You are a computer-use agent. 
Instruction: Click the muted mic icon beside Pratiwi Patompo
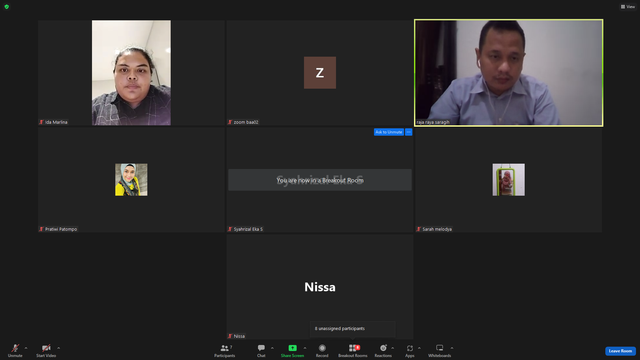(x=41, y=229)
